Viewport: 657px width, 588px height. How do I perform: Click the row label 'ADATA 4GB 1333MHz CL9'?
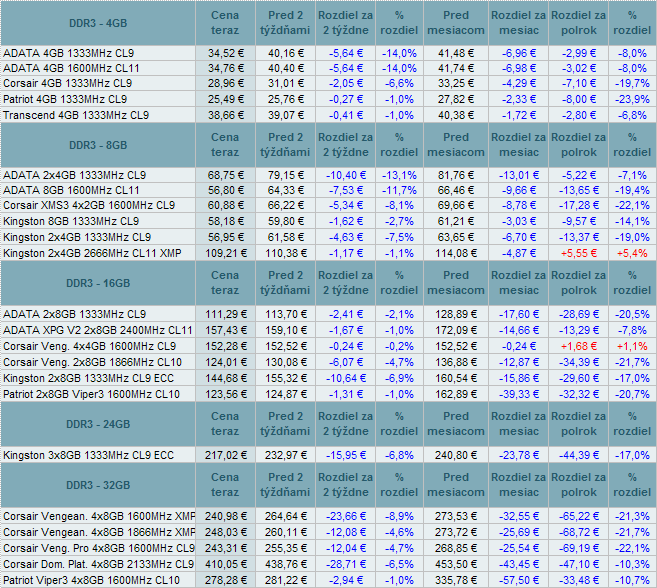pyautogui.click(x=68, y=53)
